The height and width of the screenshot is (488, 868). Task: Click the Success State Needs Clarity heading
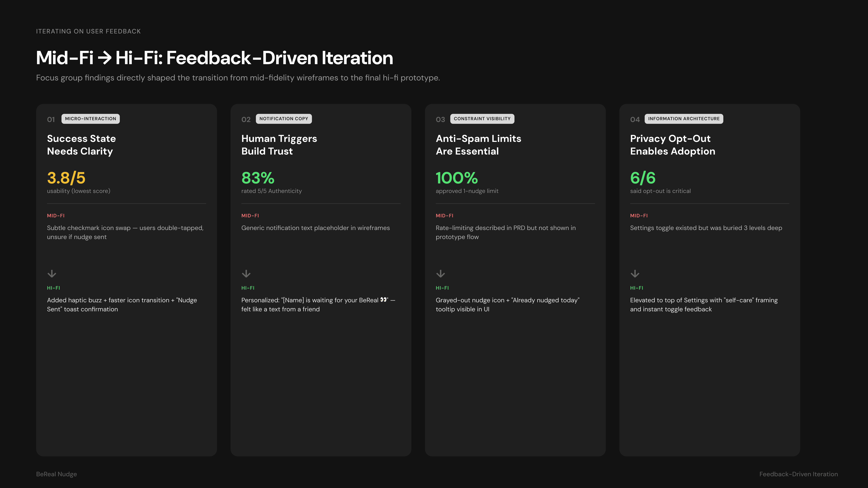(x=81, y=145)
